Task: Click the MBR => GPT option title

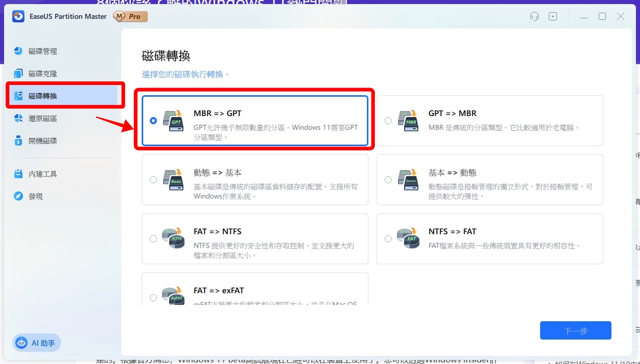Action: (218, 113)
